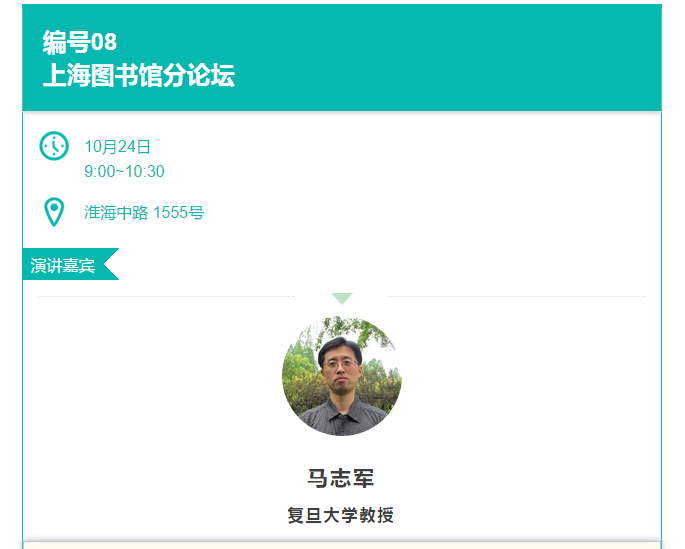Viewport: 685px width, 549px height.
Task: Select the speaker name 马志军
Action: (341, 478)
